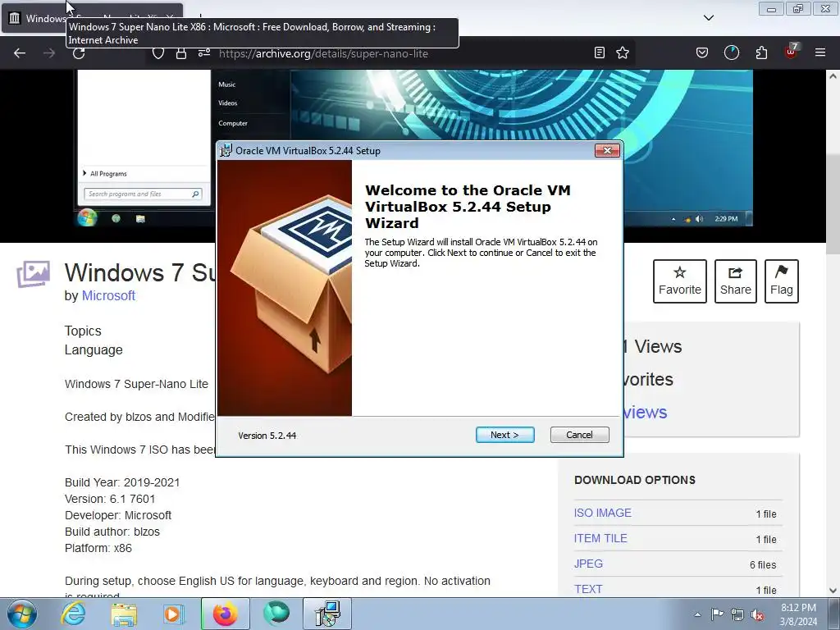Open the JPEG download link

(x=588, y=564)
